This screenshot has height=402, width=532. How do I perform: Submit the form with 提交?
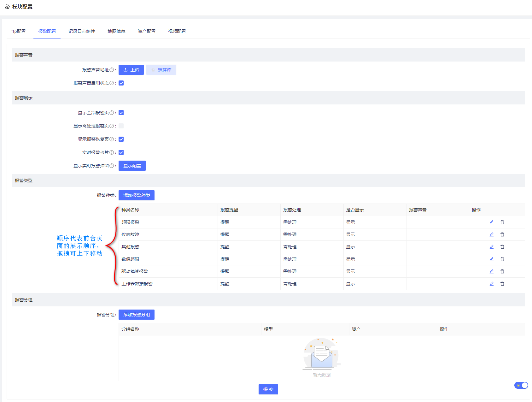click(x=268, y=389)
